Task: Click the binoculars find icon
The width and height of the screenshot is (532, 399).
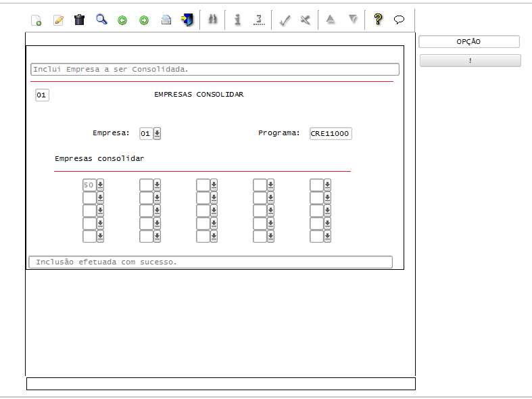Action: (213, 19)
